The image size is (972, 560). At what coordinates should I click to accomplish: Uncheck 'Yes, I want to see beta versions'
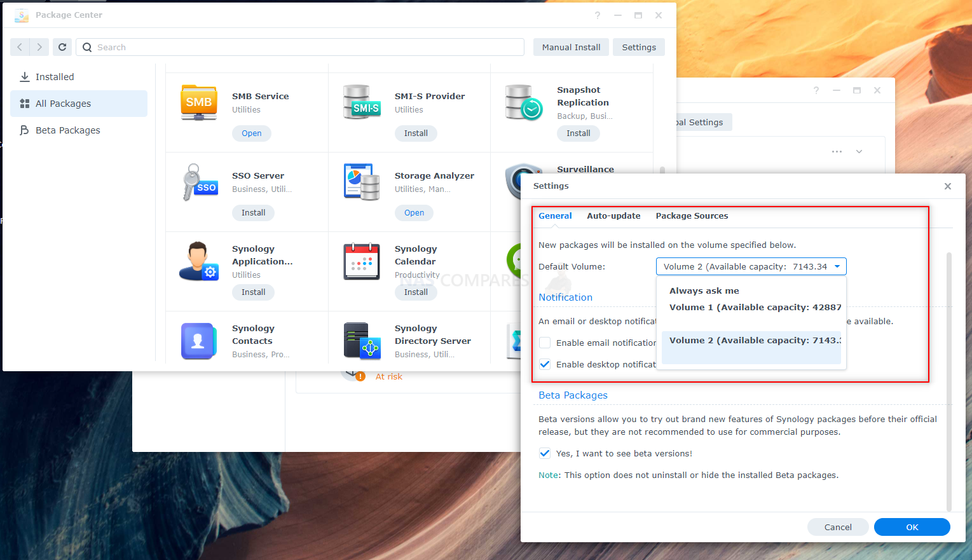coord(545,453)
